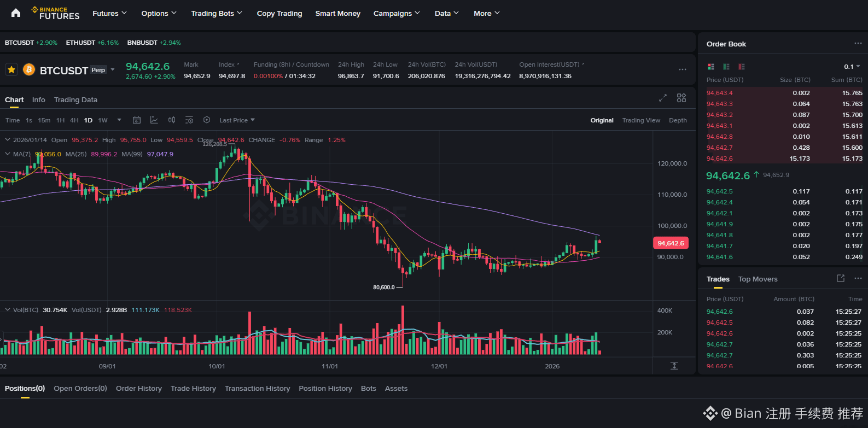868x428 pixels.
Task: Go to the home icon
Action: pyautogui.click(x=16, y=13)
